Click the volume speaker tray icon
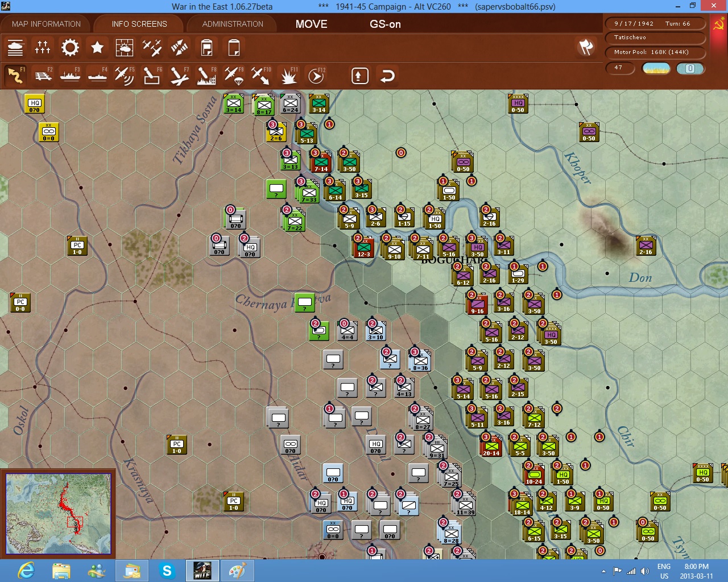 (x=644, y=571)
